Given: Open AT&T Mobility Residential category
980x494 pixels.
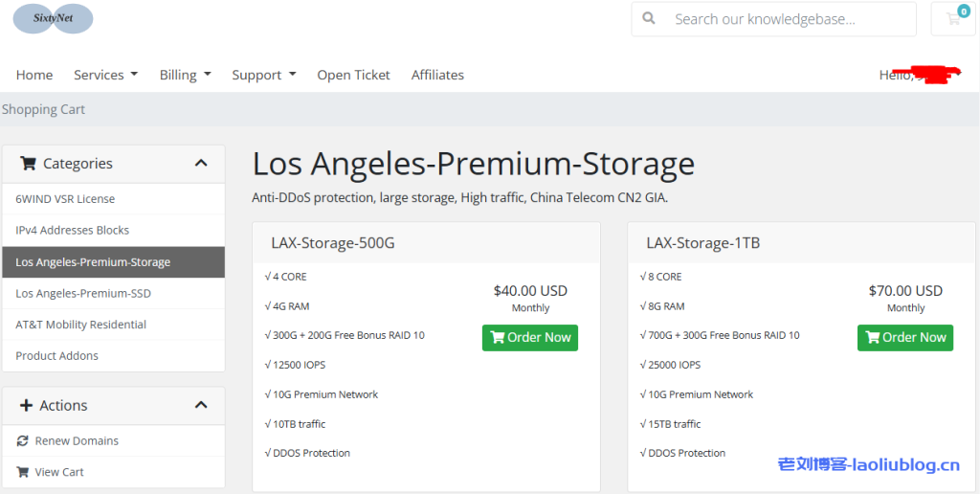Looking at the screenshot, I should [x=81, y=325].
